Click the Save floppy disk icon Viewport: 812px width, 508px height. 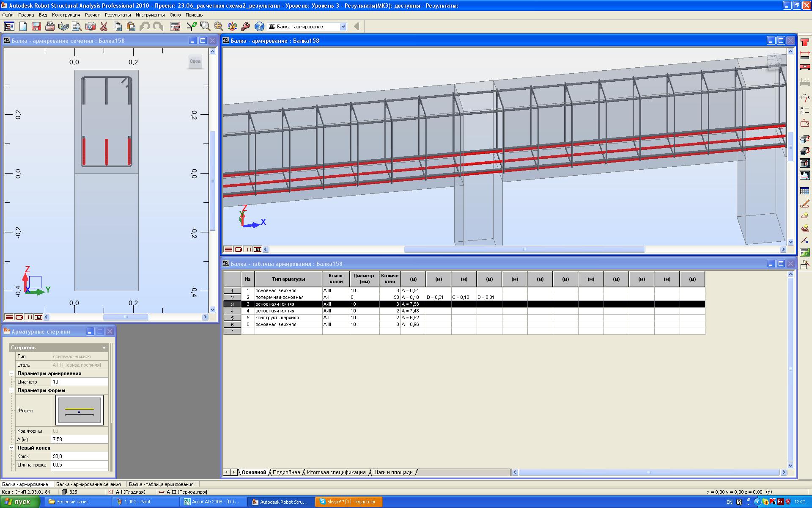36,27
